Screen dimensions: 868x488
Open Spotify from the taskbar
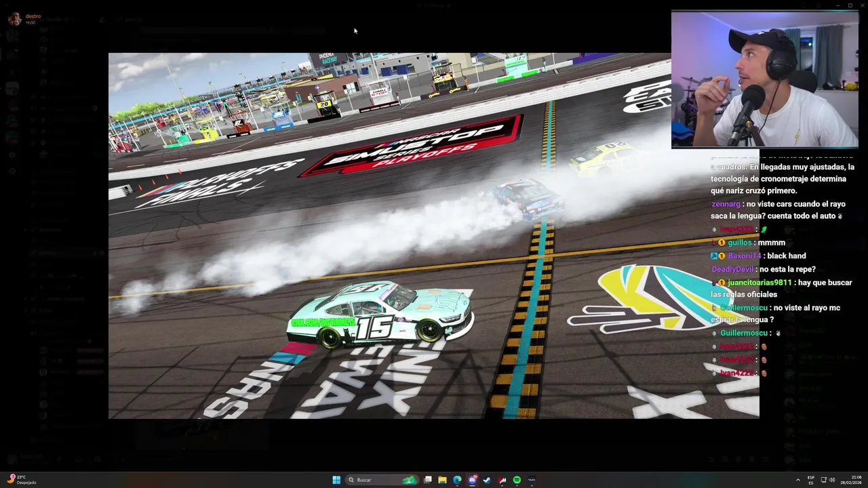(x=517, y=480)
